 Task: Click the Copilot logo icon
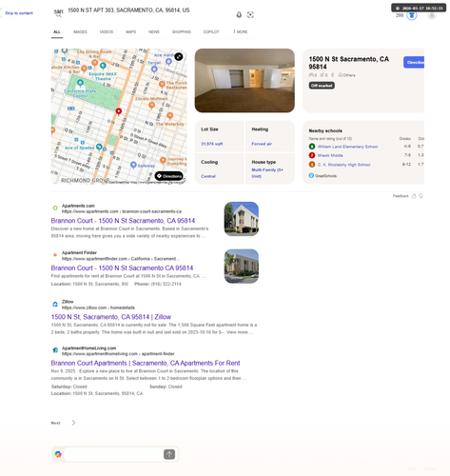(x=58, y=454)
